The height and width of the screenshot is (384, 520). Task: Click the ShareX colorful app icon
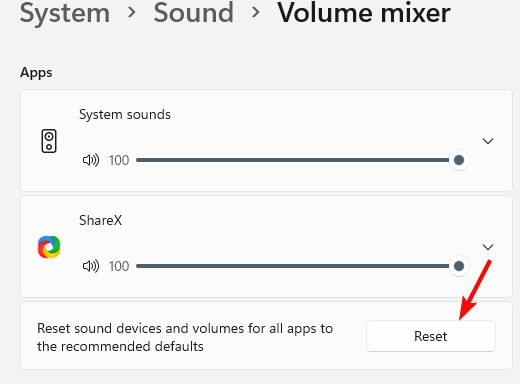49,247
